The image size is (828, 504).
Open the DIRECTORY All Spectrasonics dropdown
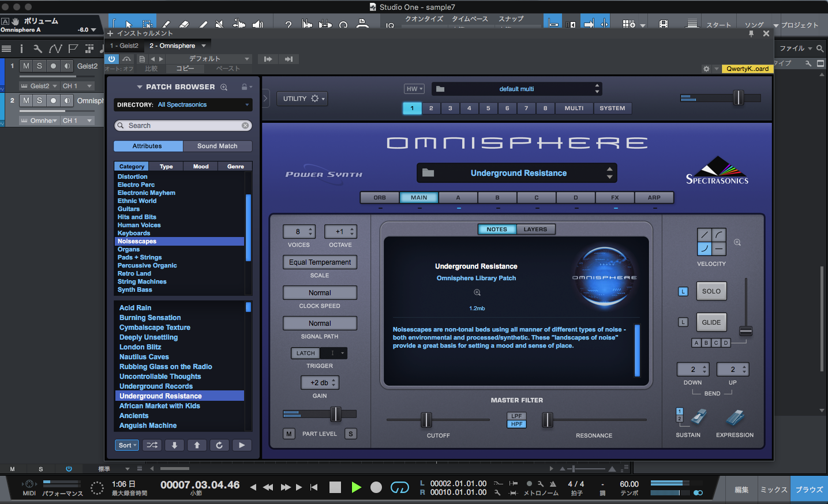pyautogui.click(x=182, y=105)
